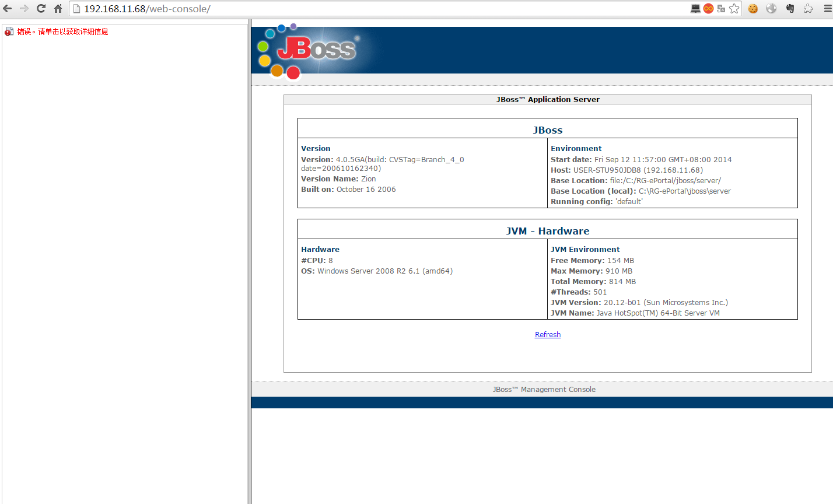
Task: Click the red infinity extension icon
Action: pyautogui.click(x=708, y=9)
